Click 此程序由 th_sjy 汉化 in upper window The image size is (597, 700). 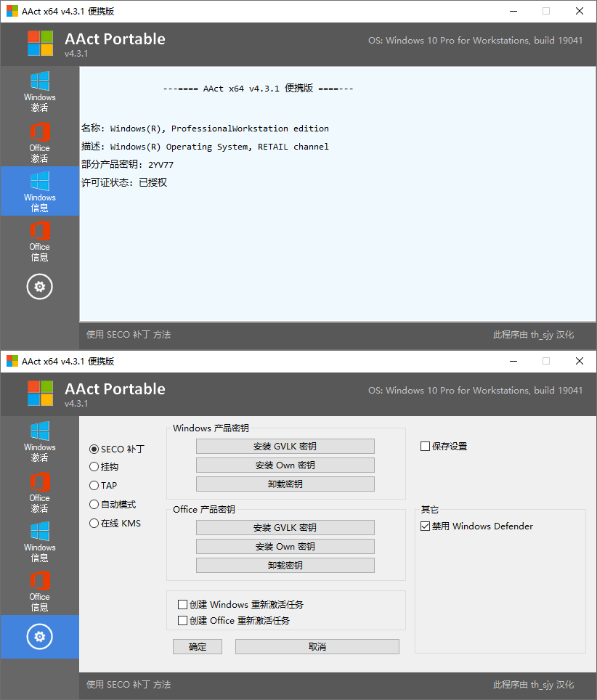(x=533, y=335)
